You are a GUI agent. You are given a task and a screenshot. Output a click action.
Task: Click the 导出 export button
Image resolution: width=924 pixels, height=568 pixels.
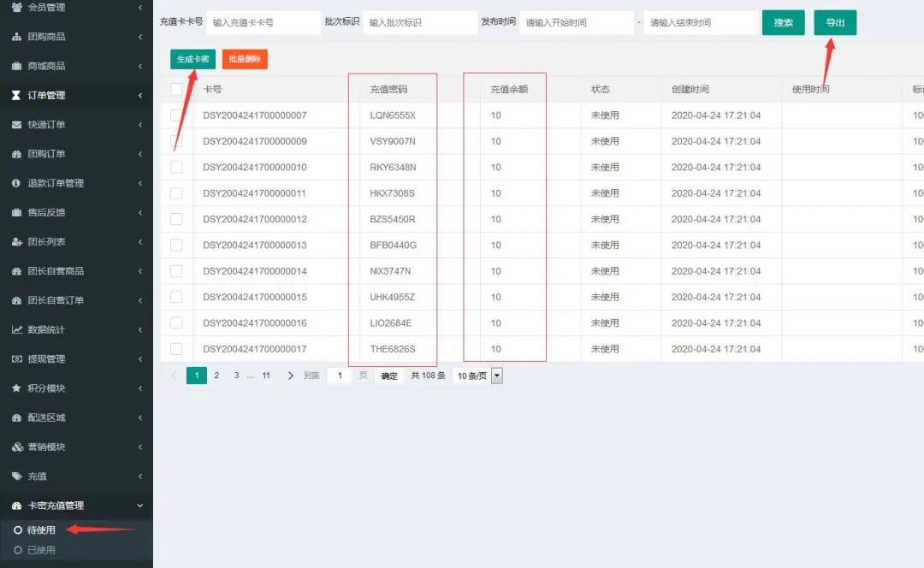click(834, 23)
